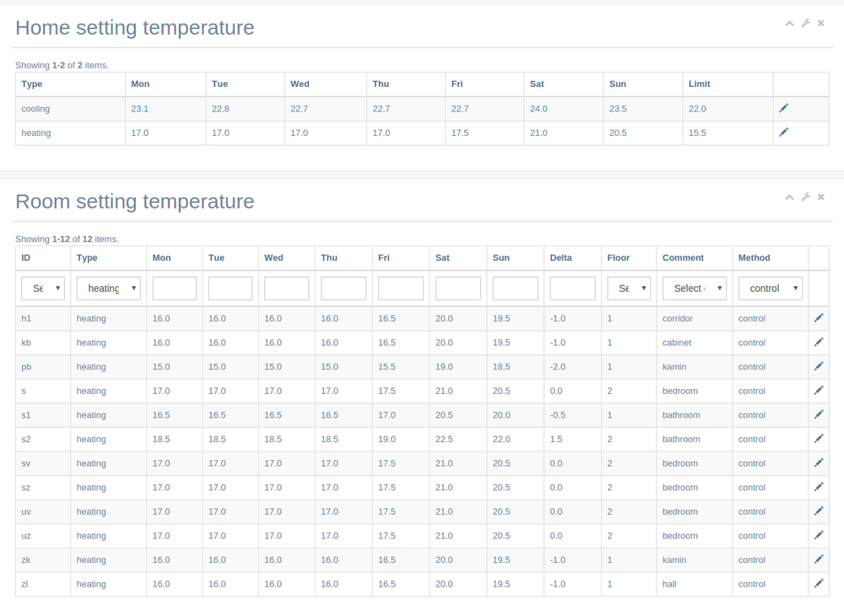844x616 pixels.
Task: Click the edit pencil for room zl
Action: [x=818, y=584]
